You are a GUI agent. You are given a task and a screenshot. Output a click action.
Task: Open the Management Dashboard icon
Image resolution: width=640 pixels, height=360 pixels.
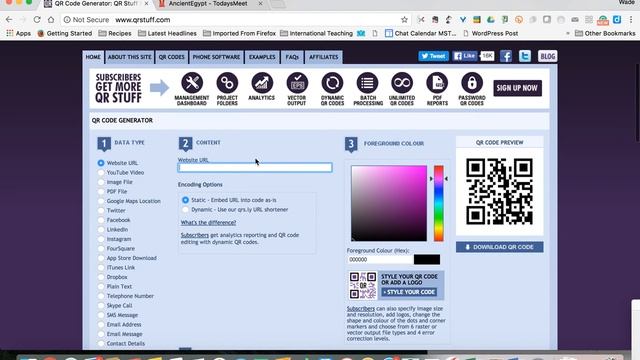tap(192, 83)
